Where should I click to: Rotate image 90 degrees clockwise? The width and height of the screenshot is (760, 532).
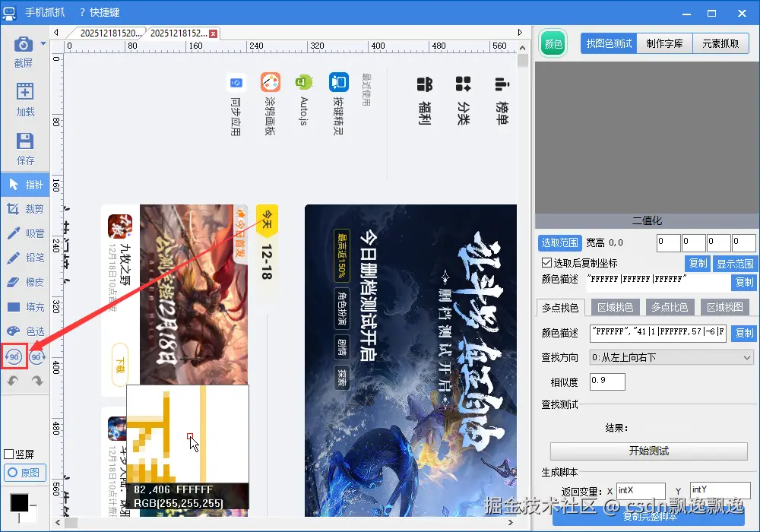coord(36,357)
